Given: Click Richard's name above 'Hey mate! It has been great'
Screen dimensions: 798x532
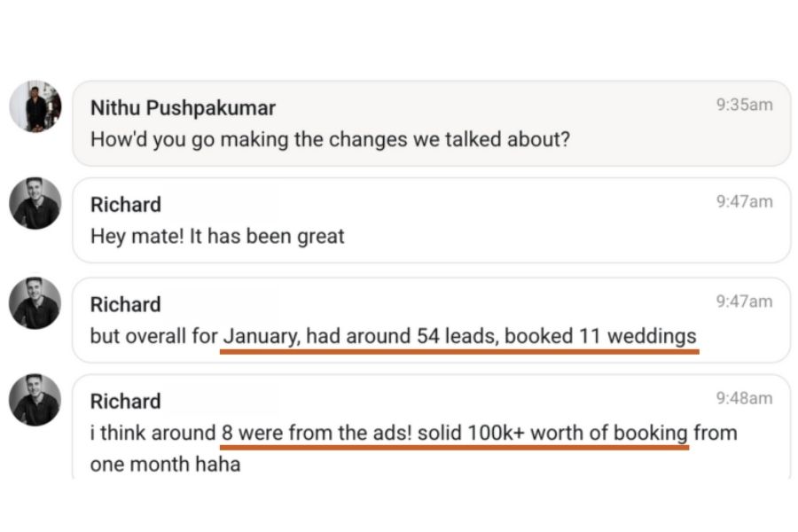Looking at the screenshot, I should (126, 205).
